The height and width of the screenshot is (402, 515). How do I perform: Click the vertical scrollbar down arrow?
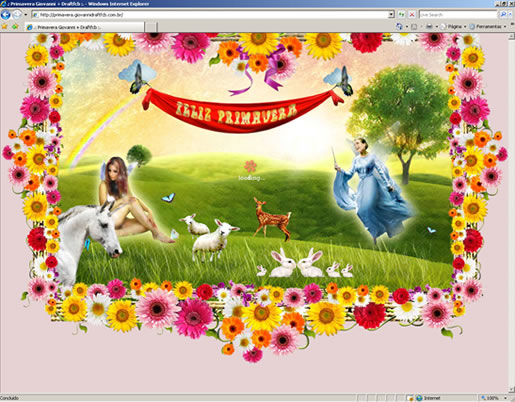[x=512, y=390]
